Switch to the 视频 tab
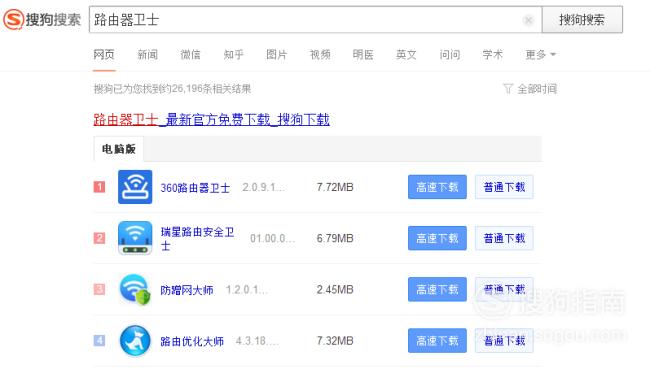 click(320, 54)
